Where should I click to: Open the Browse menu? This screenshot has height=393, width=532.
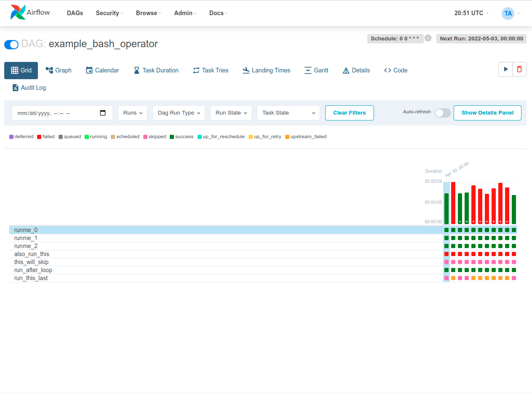149,13
